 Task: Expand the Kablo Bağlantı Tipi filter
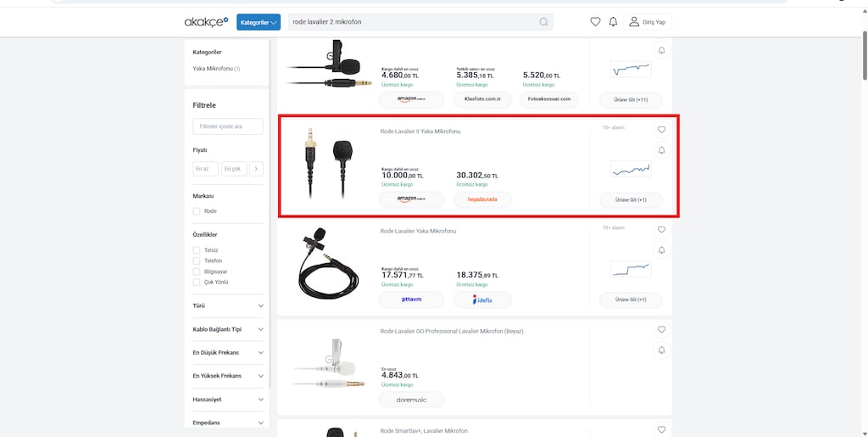coord(228,329)
